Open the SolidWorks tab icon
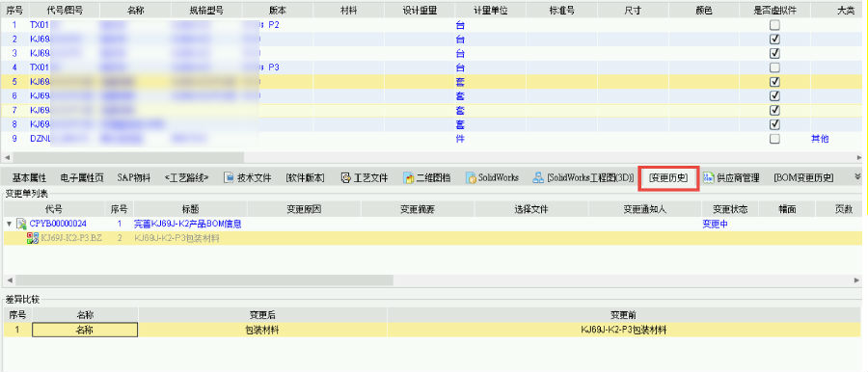The height and width of the screenshot is (372, 868). pyautogui.click(x=471, y=177)
